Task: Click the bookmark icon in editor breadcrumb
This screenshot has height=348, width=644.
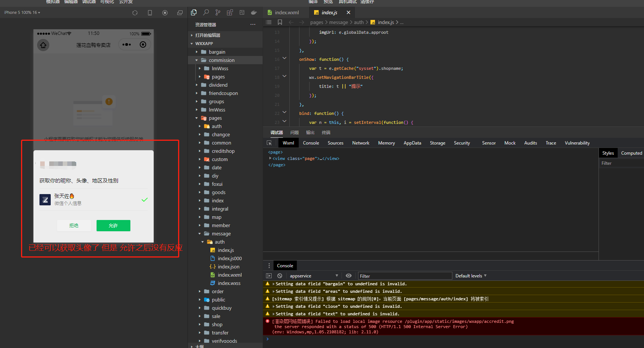Action: (280, 22)
